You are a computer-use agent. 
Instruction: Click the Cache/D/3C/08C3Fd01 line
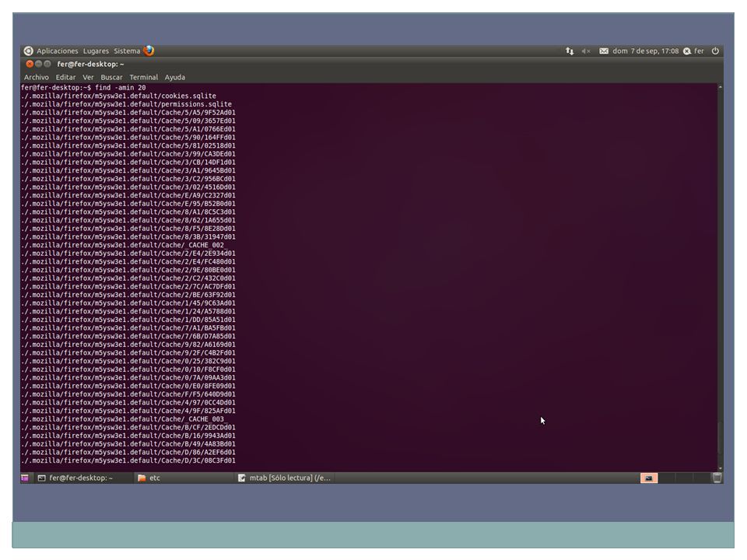click(128, 460)
